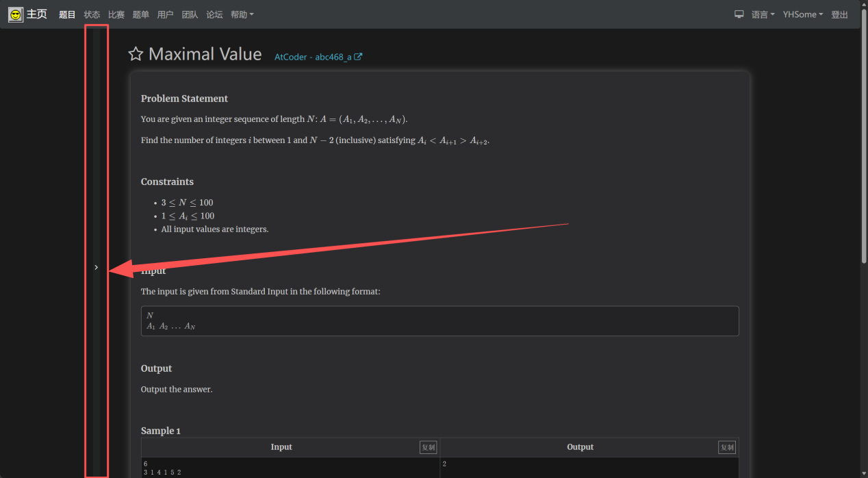Copy the Sample 1 Input with 复制

429,447
